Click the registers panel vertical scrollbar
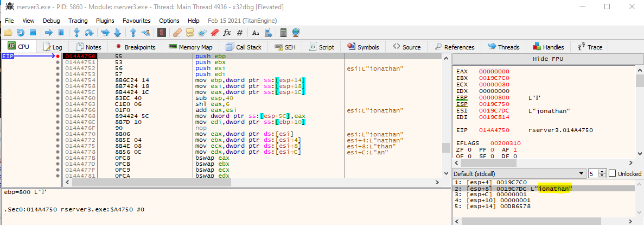This screenshot has width=644, height=225. [x=640, y=111]
